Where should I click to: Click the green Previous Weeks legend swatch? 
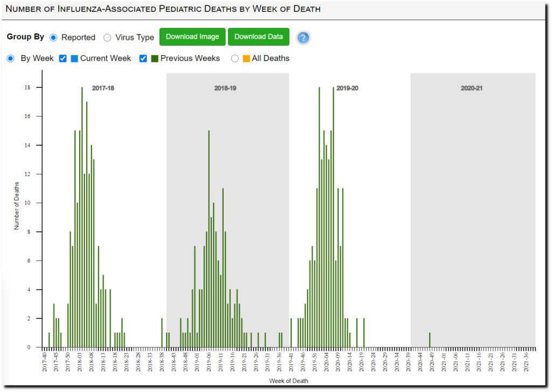155,58
